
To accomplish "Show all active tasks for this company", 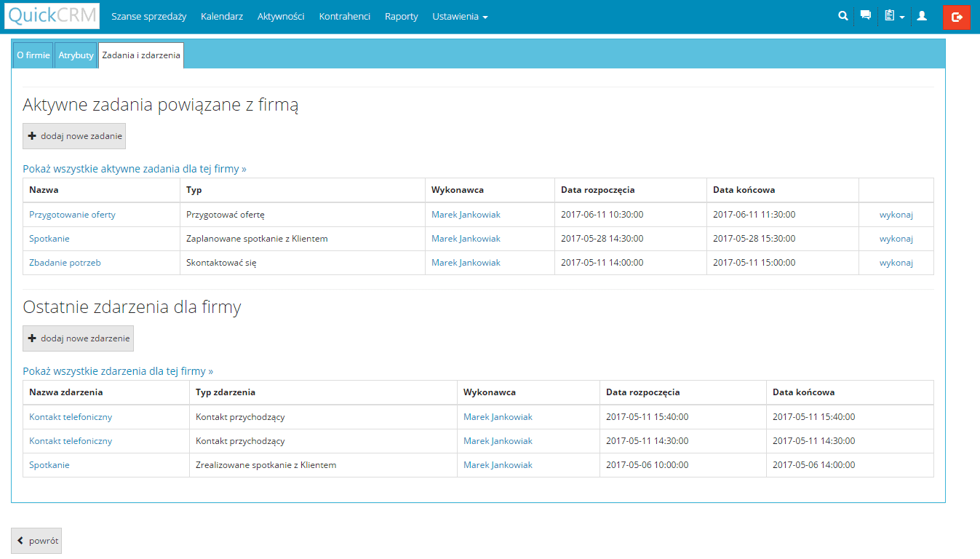I will (135, 169).
